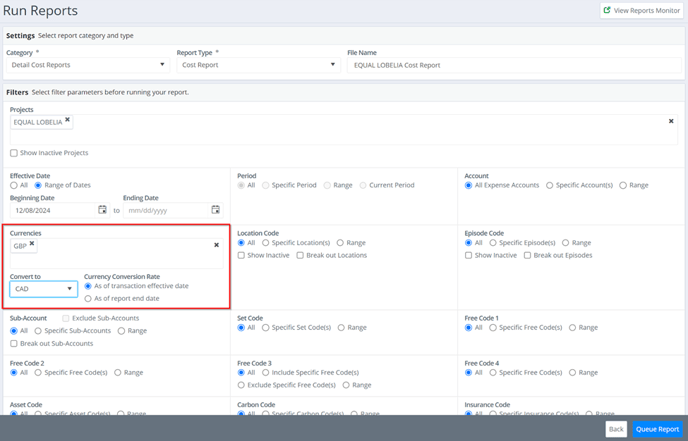
Task: Click the Beginning Date field
Action: [54, 210]
